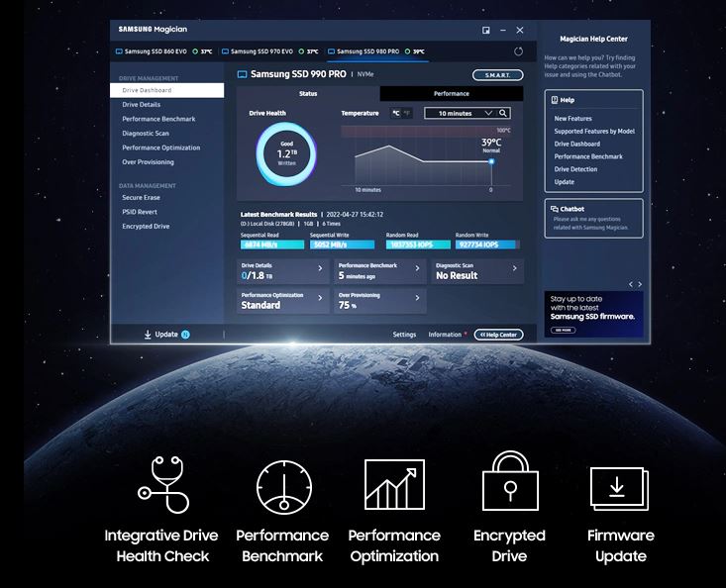Image resolution: width=726 pixels, height=588 pixels.
Task: Open the 10 minutes time range dropdown
Action: coord(459,113)
